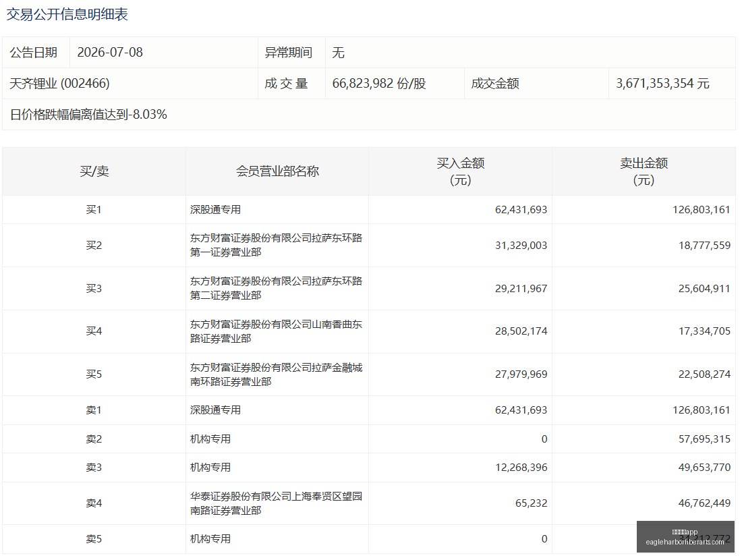Select the 买4 row label
The width and height of the screenshot is (742, 560).
point(94,331)
